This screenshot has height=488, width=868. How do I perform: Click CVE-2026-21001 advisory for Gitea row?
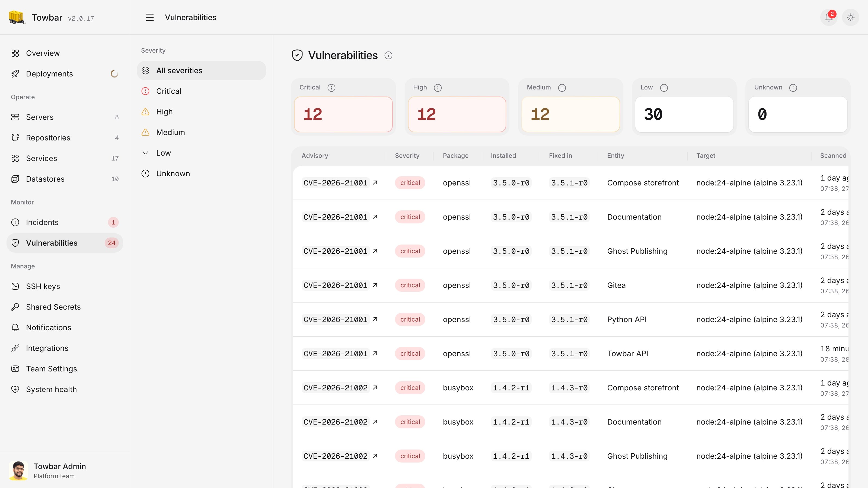pyautogui.click(x=335, y=285)
